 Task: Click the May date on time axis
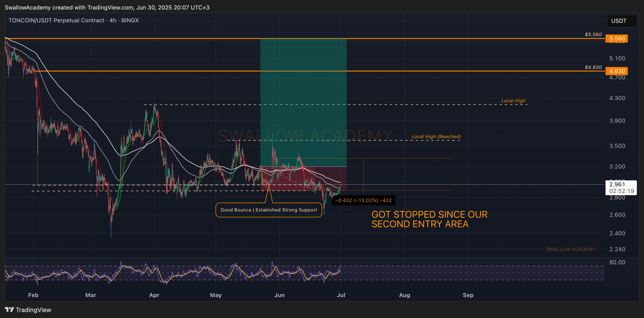(216, 295)
